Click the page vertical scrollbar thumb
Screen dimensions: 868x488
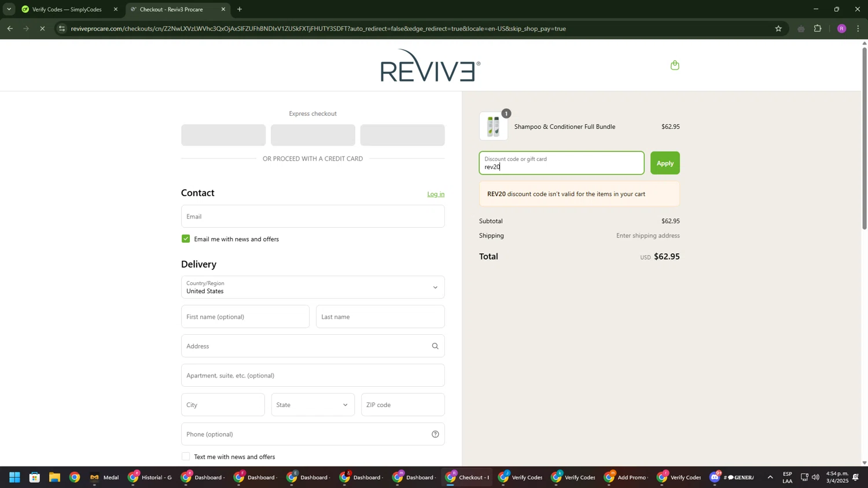[x=865, y=139]
